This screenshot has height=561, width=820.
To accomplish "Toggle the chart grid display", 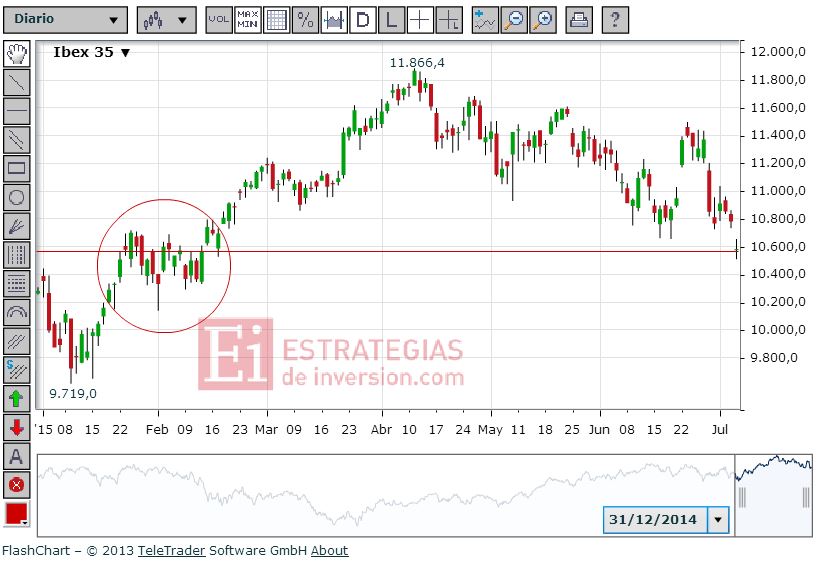I will (x=277, y=20).
